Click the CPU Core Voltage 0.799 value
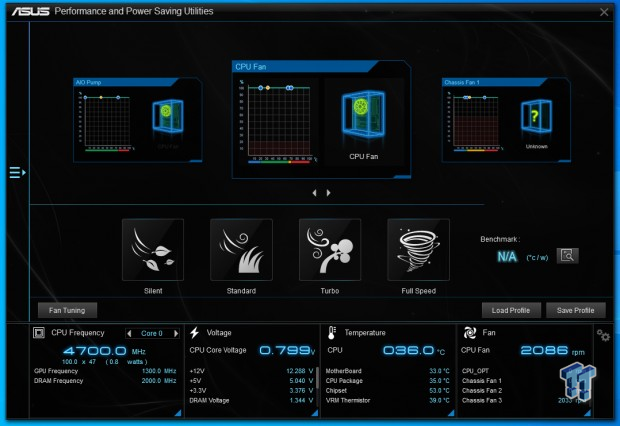The height and width of the screenshot is (426, 620). (287, 350)
